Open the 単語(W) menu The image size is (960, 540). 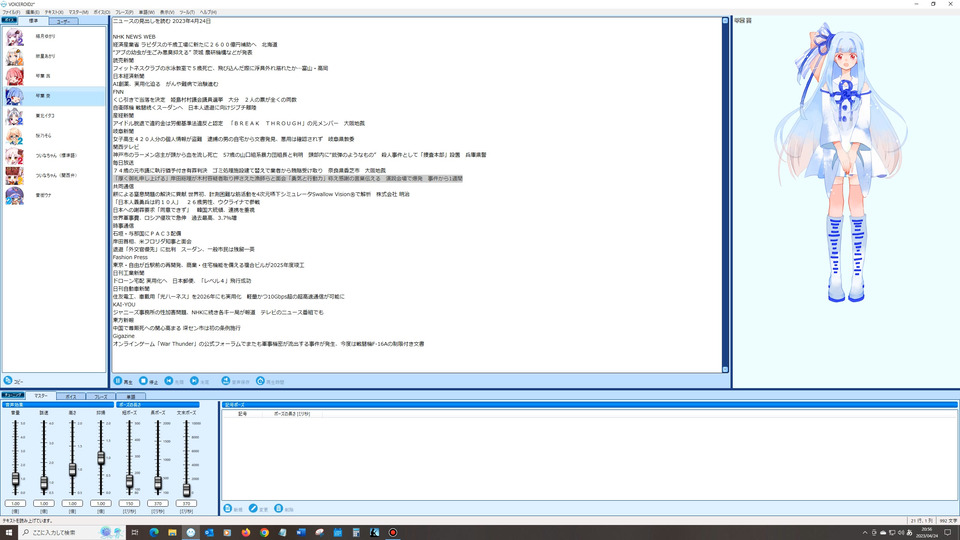pyautogui.click(x=147, y=12)
